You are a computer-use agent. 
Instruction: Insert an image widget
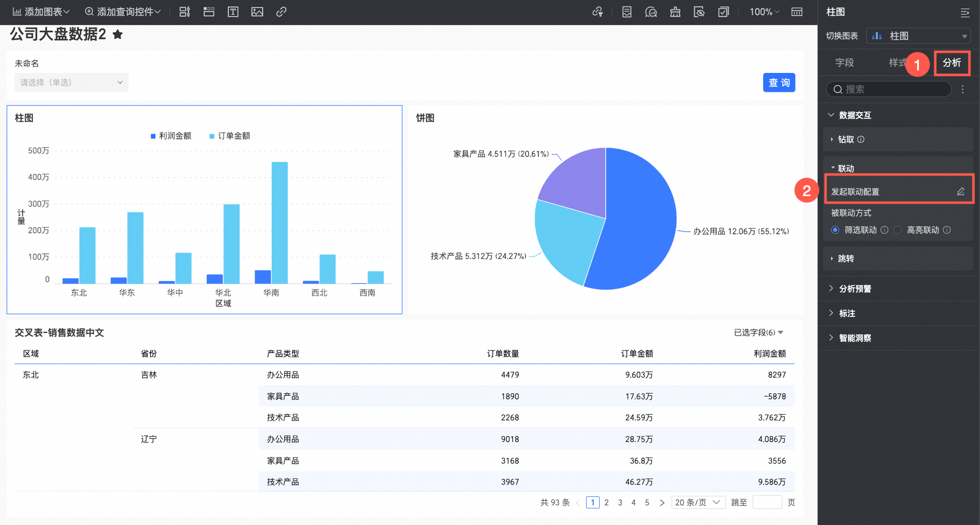[x=257, y=12]
